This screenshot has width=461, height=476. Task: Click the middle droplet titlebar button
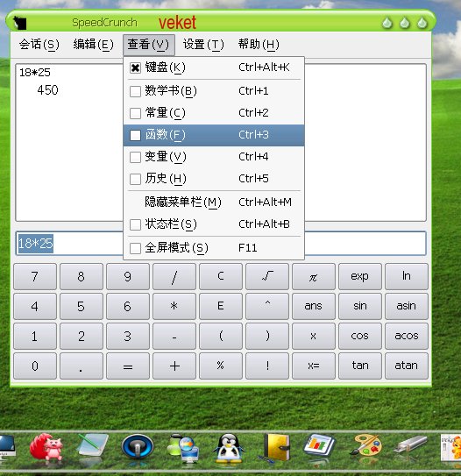[x=405, y=23]
